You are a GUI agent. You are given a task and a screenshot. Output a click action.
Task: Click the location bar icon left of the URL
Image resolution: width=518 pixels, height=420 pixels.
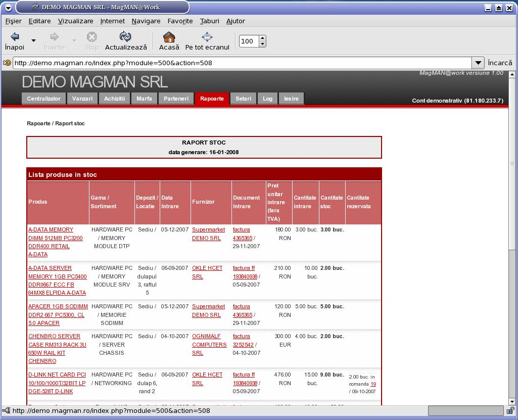point(7,63)
